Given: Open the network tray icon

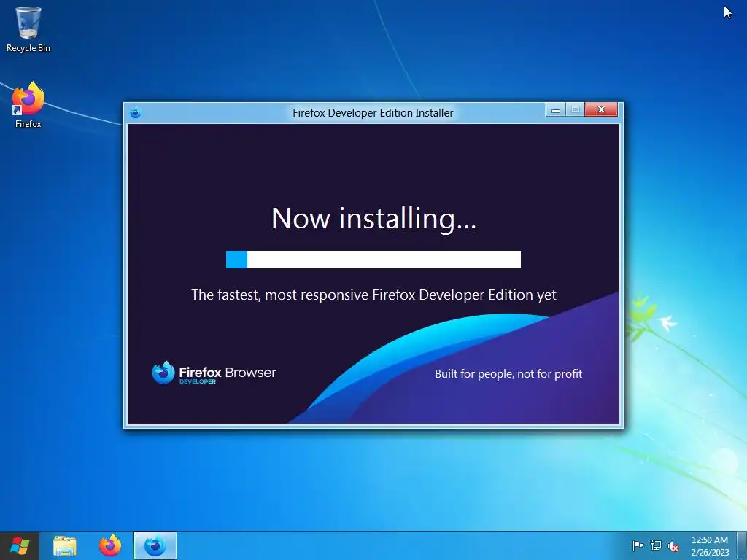Looking at the screenshot, I should click(656, 545).
